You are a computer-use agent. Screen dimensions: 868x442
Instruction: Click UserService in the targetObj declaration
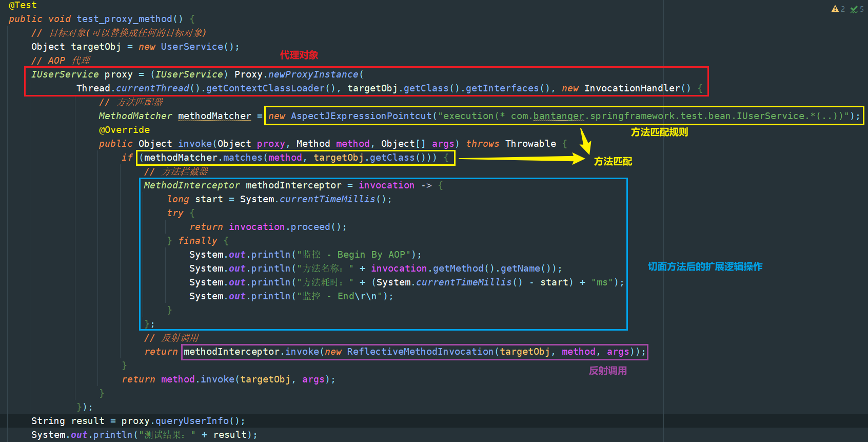[192, 47]
